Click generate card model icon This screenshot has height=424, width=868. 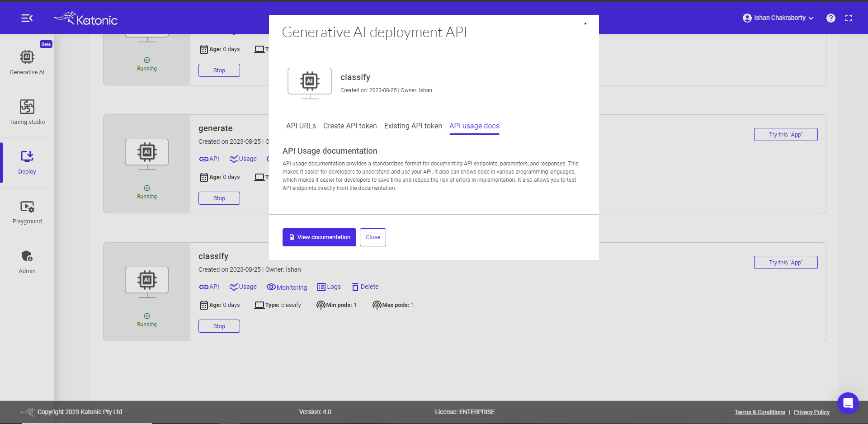(147, 155)
